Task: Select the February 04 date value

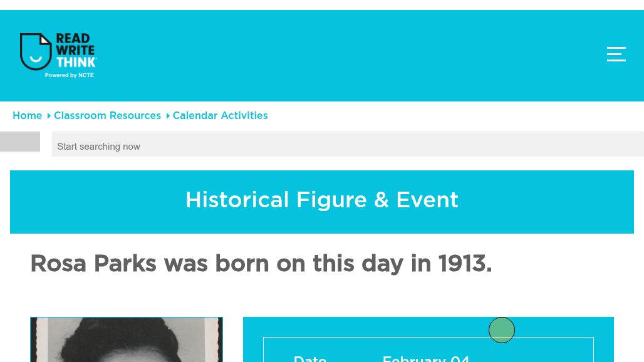Action: coord(426,358)
